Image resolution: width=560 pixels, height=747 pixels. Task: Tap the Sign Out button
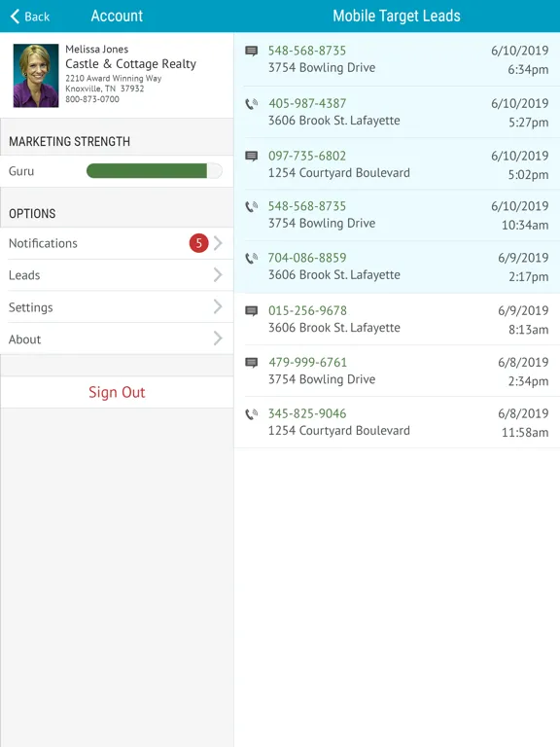pyautogui.click(x=117, y=392)
